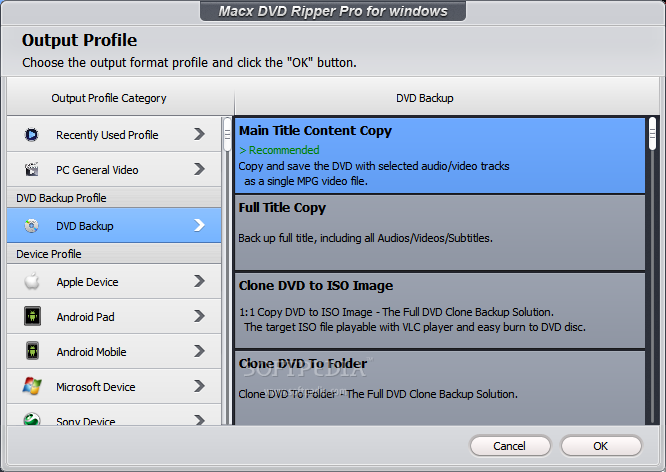Pick the Clone DVD To Folder profile
This screenshot has width=666, height=472.
tap(440, 386)
